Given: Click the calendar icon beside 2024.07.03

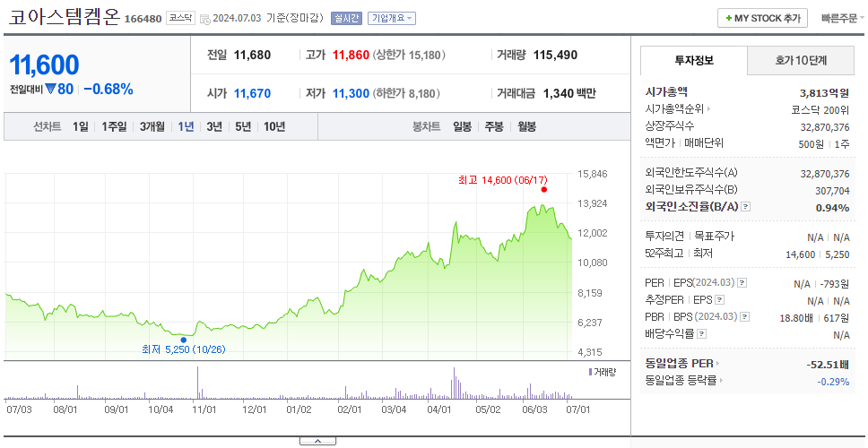Looking at the screenshot, I should click(204, 19).
